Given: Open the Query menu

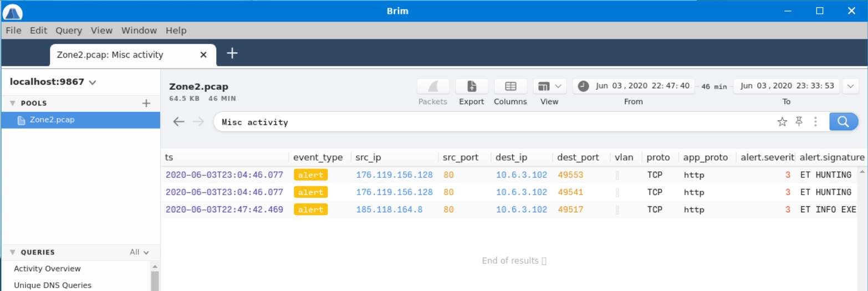Looking at the screenshot, I should coord(69,30).
